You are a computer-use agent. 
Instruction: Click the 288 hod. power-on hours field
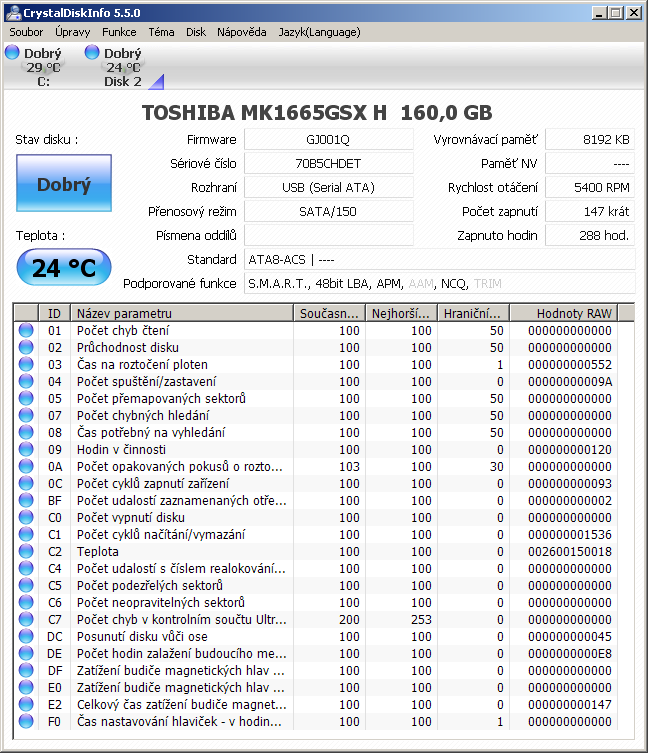click(x=590, y=236)
